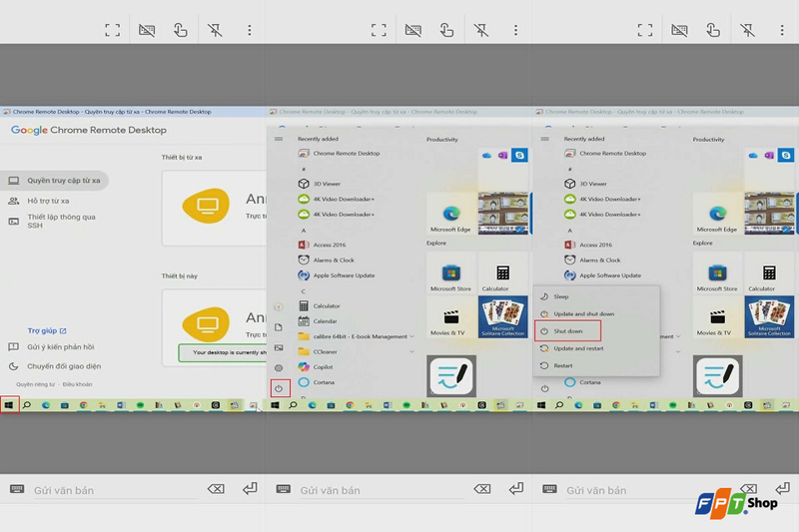Tap the backspace icon in the middle panel
Screen dimensions: 799x532
pyautogui.click(x=482, y=489)
